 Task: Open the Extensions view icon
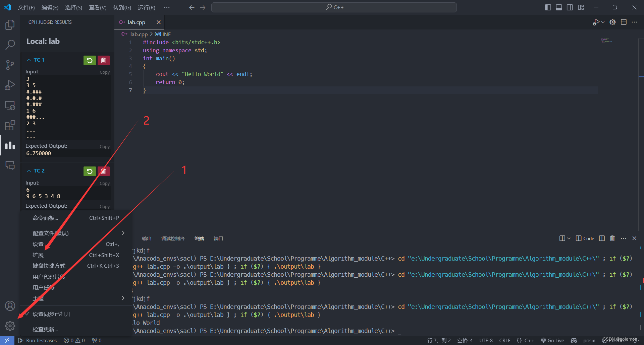[10, 125]
